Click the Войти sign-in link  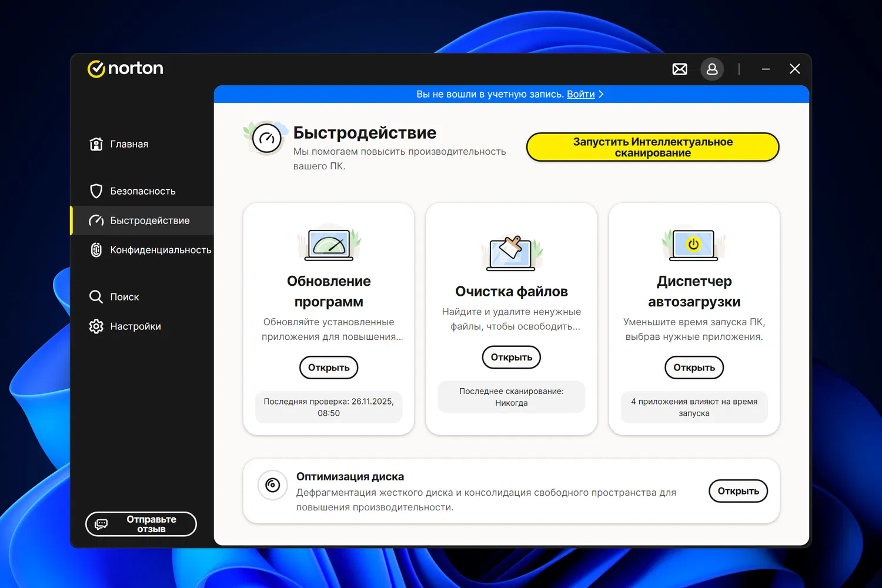point(581,94)
